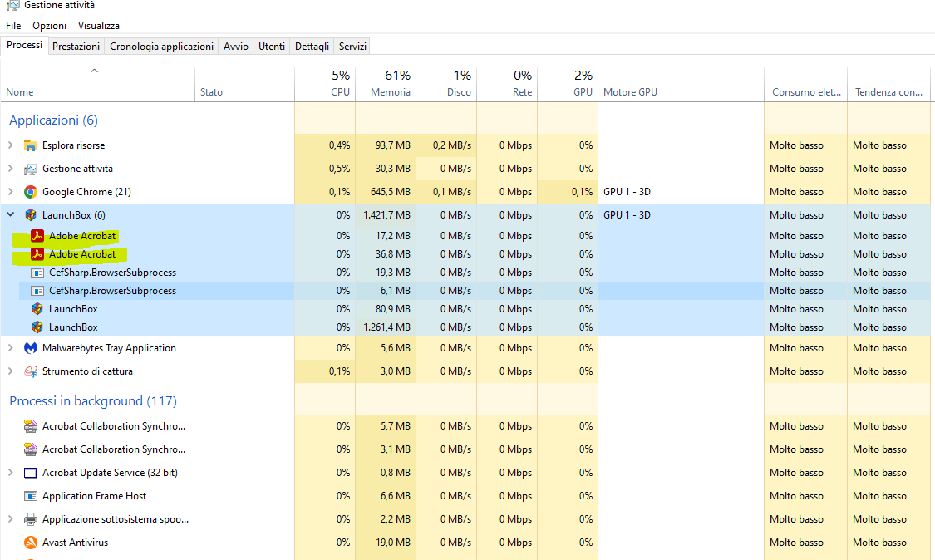Click the CefSharp.BrowserSubprocess icon using 6,1 MB
The width and height of the screenshot is (935, 560).
37,291
